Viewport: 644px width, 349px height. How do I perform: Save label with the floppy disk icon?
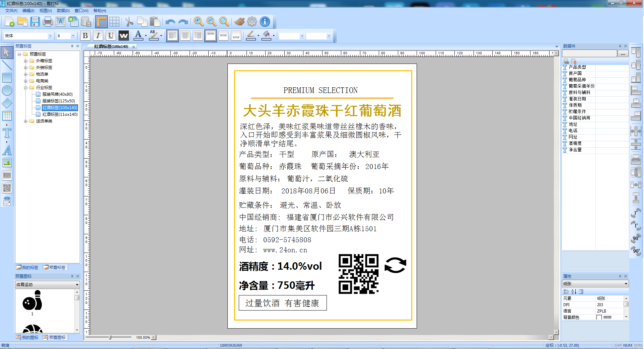click(x=35, y=22)
